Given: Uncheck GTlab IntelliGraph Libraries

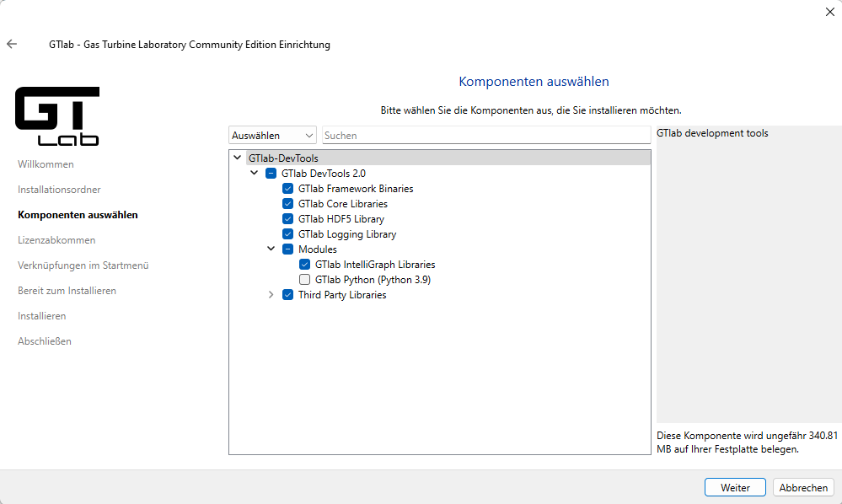Looking at the screenshot, I should point(304,264).
